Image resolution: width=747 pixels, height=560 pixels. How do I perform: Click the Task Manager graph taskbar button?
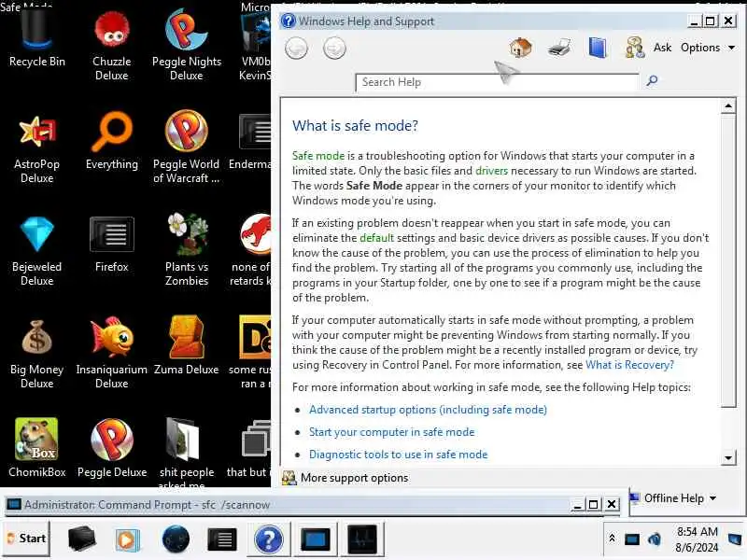point(362,539)
